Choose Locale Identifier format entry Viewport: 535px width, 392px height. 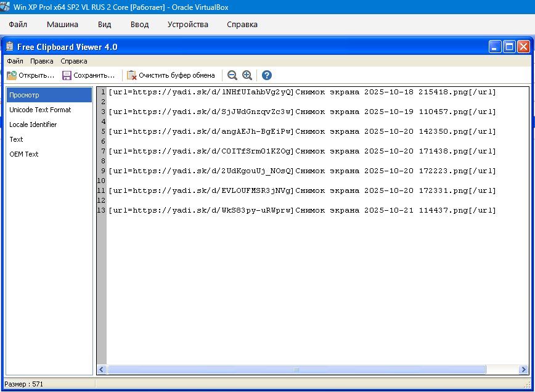pos(33,125)
